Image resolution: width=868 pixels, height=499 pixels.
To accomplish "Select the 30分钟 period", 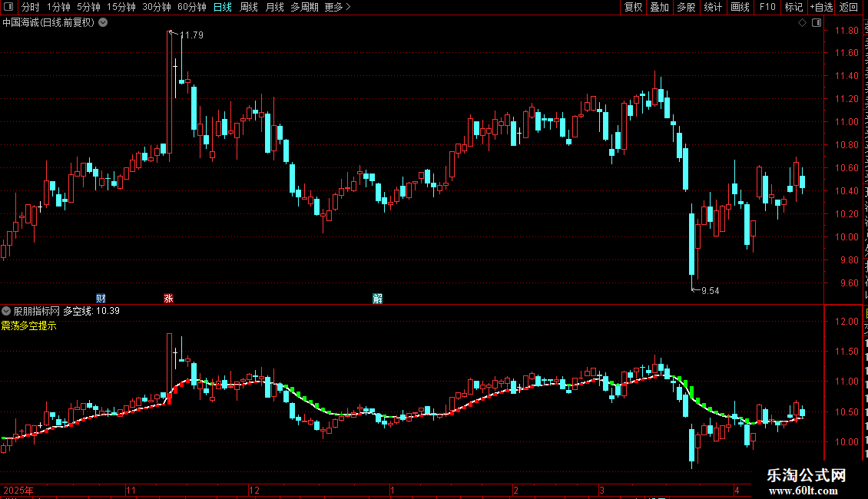I will coord(157,7).
